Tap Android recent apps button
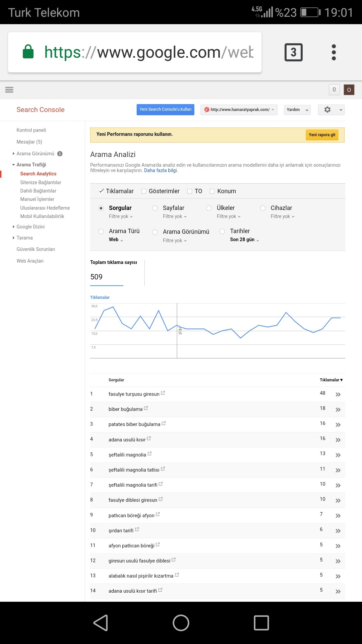The height and width of the screenshot is (644, 362). [x=261, y=623]
